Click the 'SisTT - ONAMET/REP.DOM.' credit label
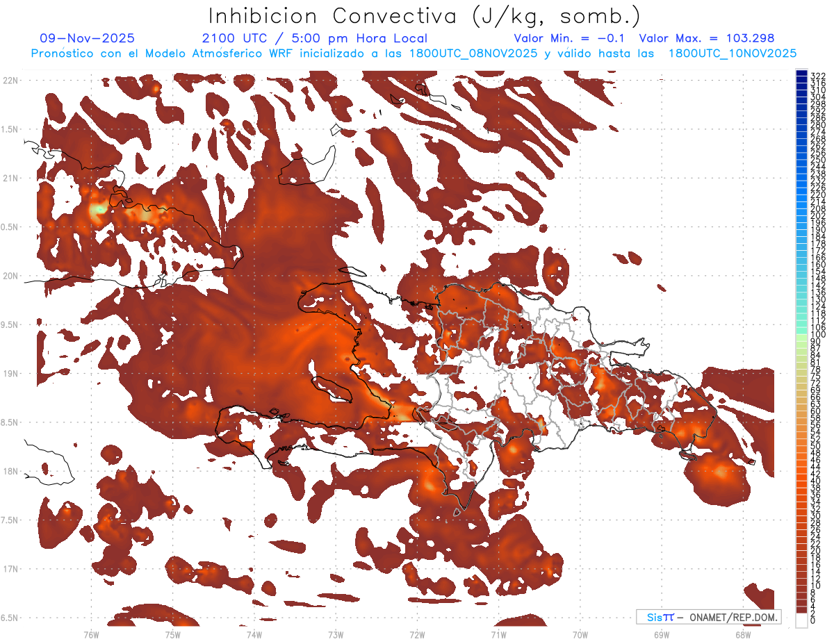 [709, 617]
